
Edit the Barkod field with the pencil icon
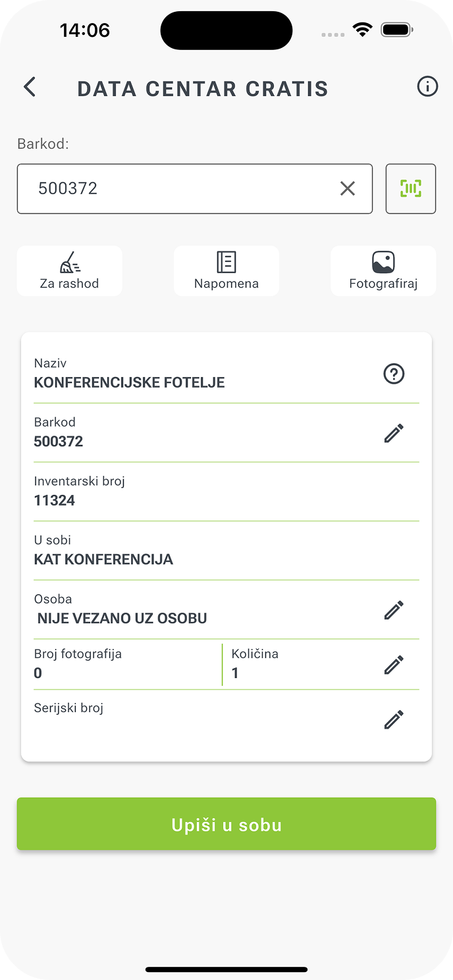[x=394, y=433]
